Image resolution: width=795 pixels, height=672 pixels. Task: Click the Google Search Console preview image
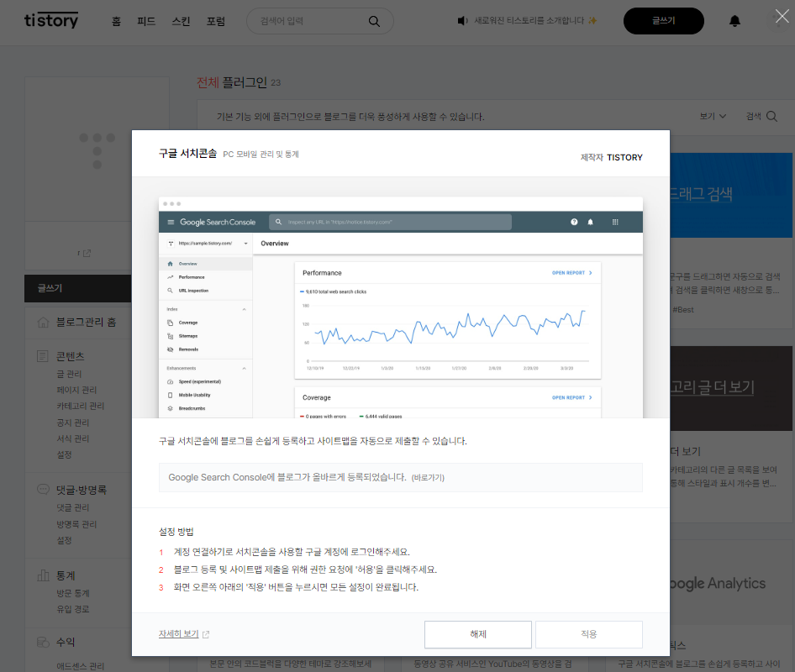[x=401, y=307]
